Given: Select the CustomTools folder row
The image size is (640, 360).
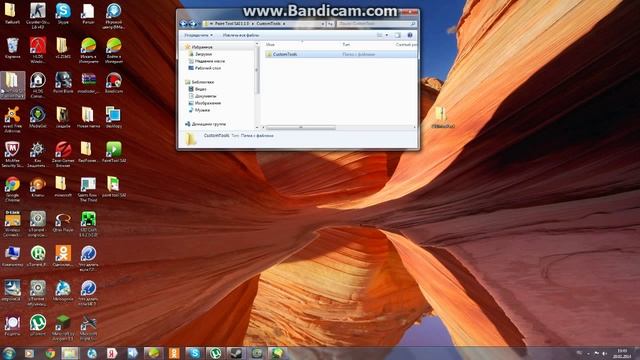Looking at the screenshot, I should coord(341,54).
